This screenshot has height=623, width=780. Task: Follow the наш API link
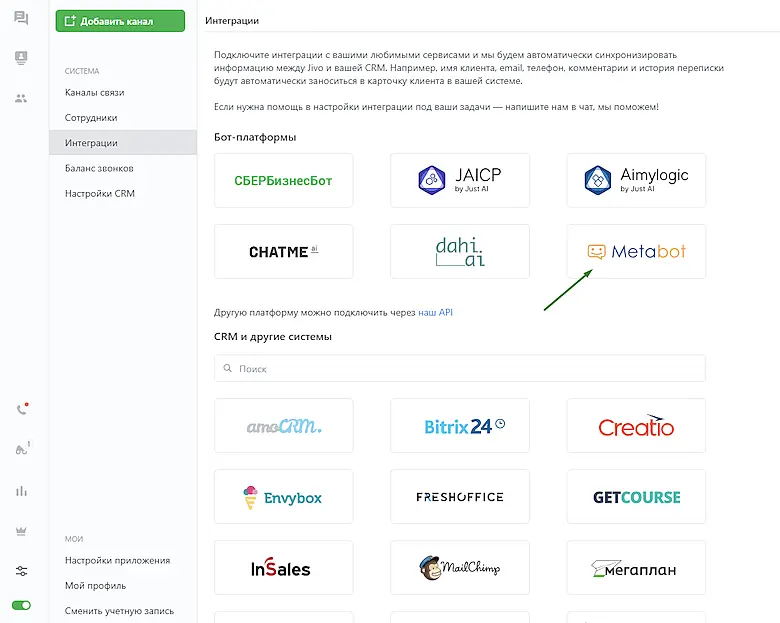435,313
